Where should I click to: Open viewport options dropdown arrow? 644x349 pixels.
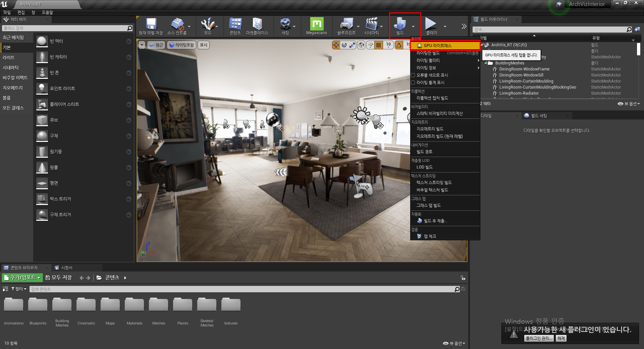coord(142,45)
